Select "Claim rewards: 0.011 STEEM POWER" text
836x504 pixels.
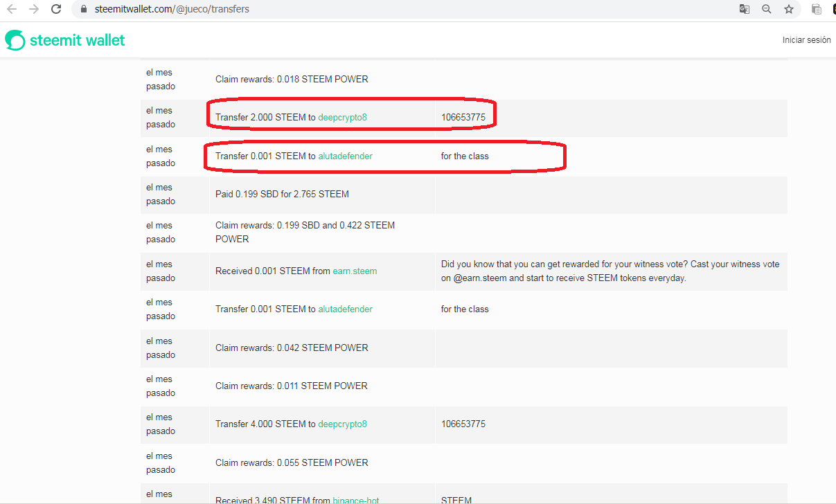[x=292, y=386]
